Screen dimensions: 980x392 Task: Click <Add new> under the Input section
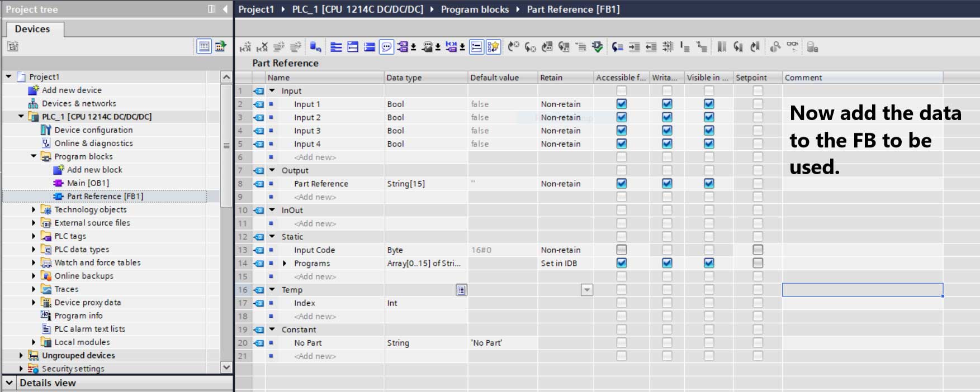click(315, 157)
